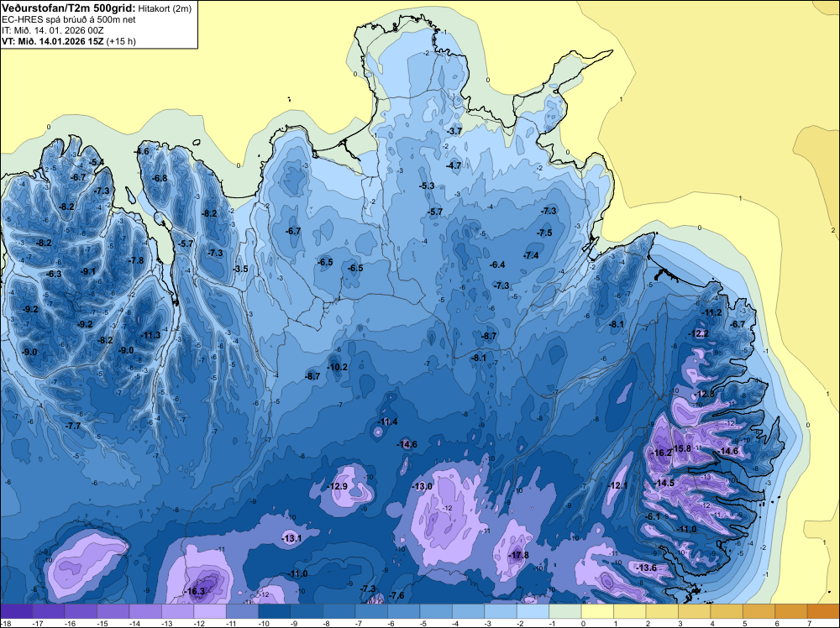Click the -7.4 temperature label
Screen dimensions: 840x628
pyautogui.click(x=531, y=255)
